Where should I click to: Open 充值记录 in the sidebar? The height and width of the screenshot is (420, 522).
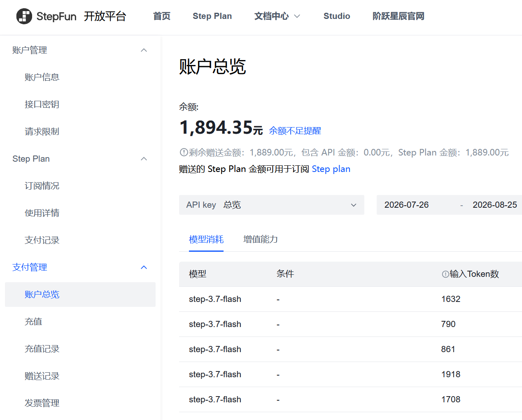[42, 349]
